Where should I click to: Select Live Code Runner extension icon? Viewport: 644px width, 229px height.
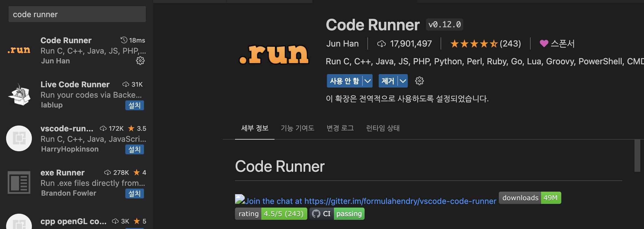[19, 94]
